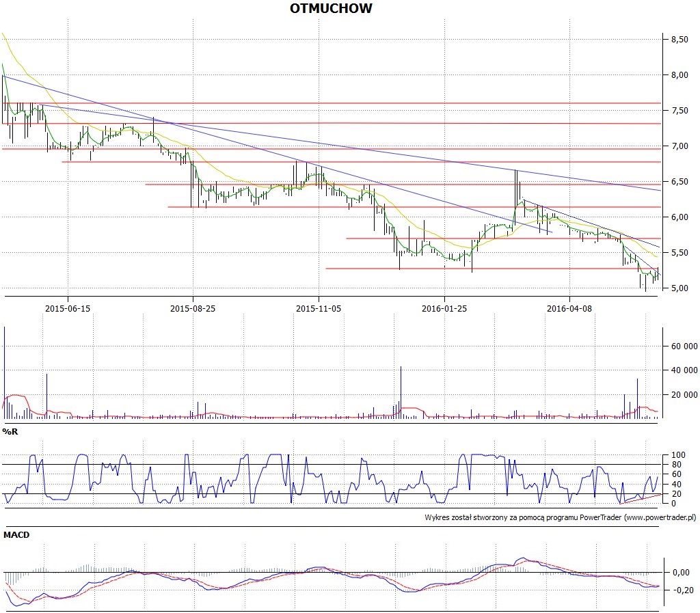Click the OTMUCHOW chart title

(331, 8)
